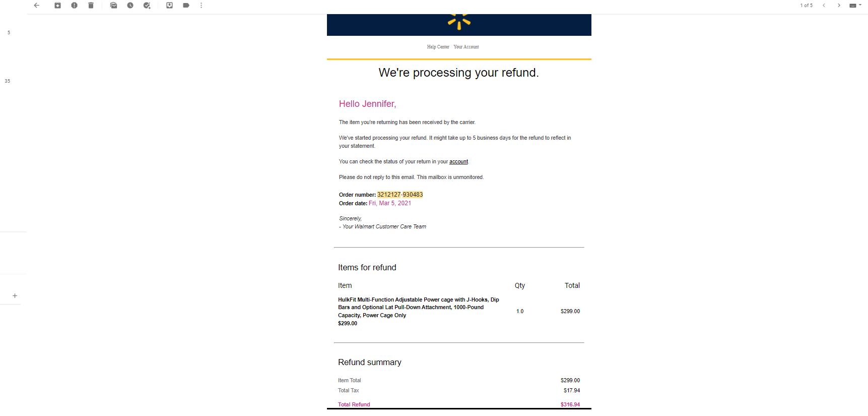Follow the underlined account link
868x416 pixels.
[x=458, y=162]
